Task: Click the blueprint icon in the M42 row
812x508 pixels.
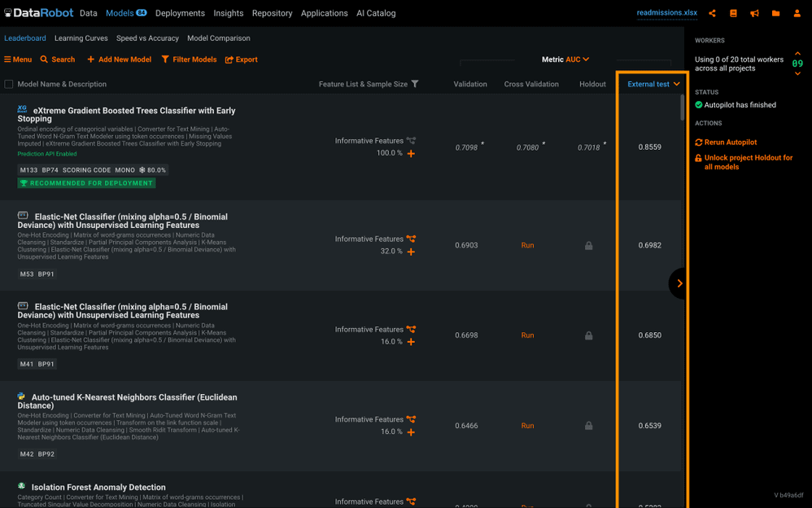Action: point(411,419)
